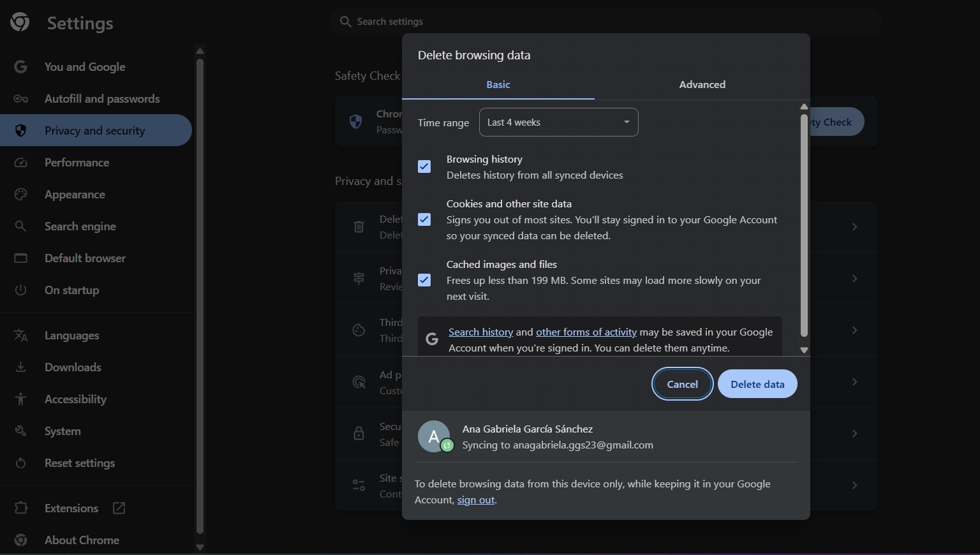Open the Time range dropdown
980x555 pixels.
558,122
